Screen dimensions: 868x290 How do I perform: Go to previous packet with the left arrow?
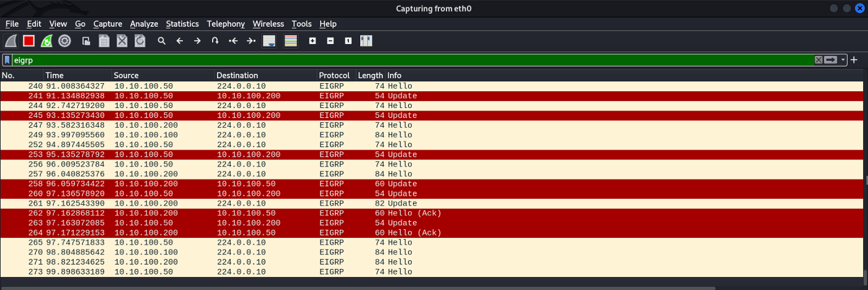(x=180, y=41)
